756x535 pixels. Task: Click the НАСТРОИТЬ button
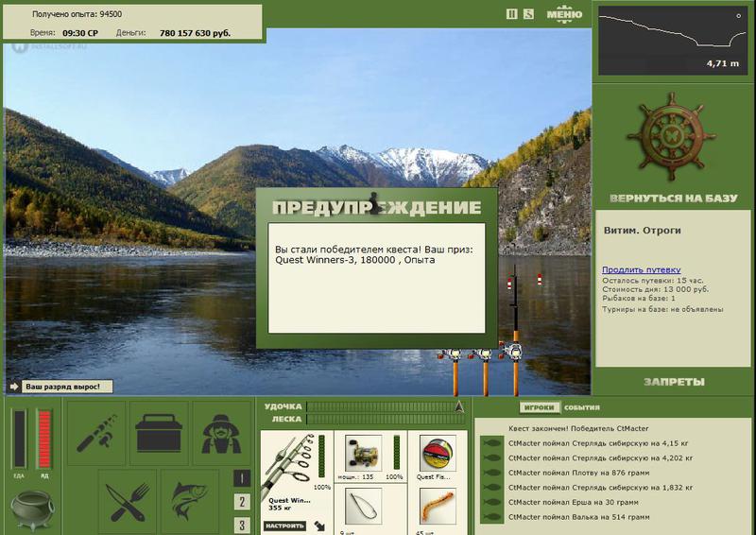pos(285,526)
